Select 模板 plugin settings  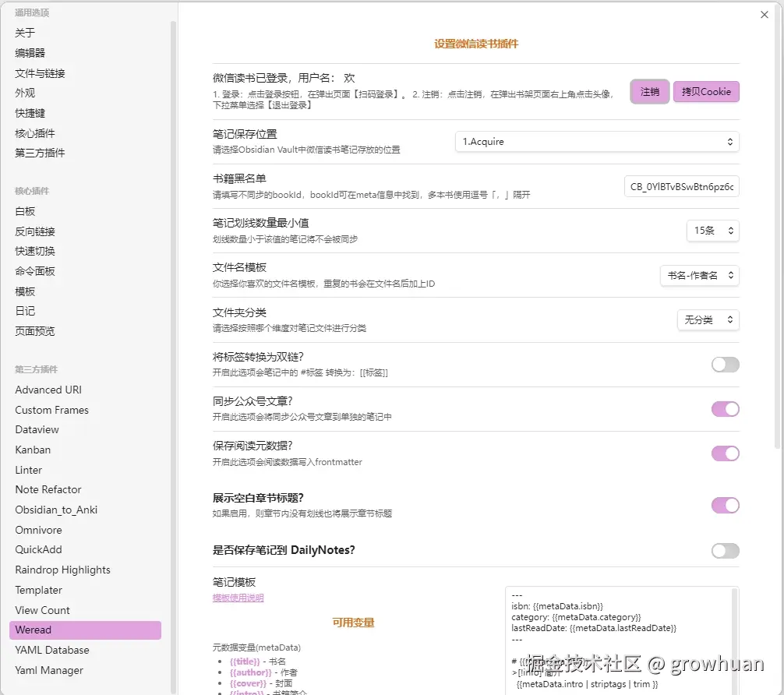25,291
